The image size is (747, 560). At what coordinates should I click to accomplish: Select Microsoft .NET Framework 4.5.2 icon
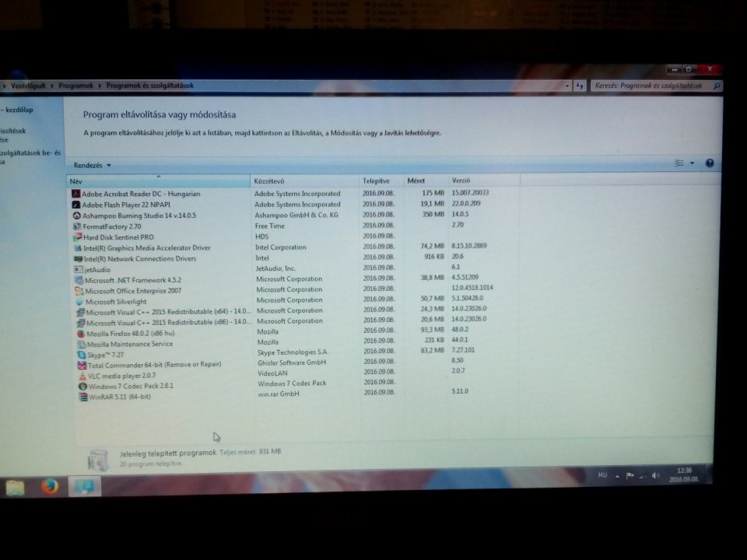point(79,280)
